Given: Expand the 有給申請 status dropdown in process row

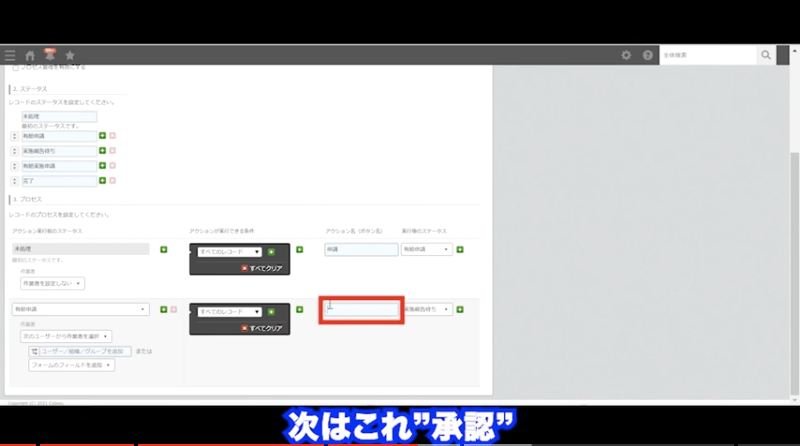Looking at the screenshot, I should [80, 310].
